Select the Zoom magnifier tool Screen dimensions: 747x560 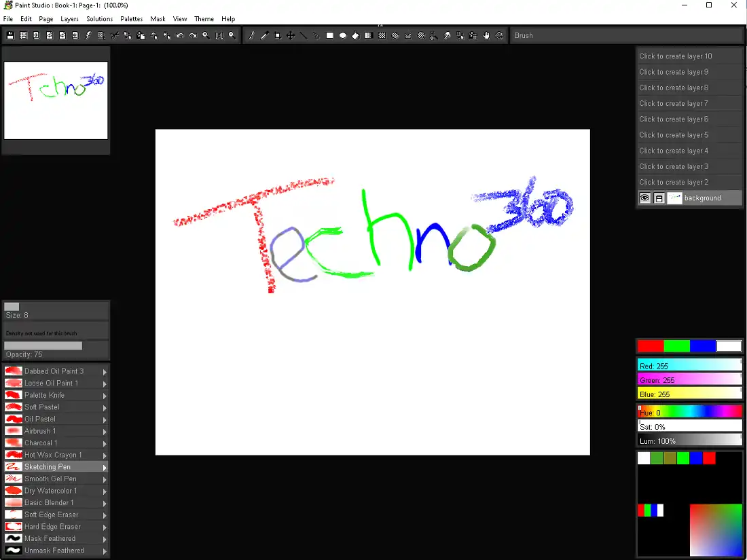[206, 35]
